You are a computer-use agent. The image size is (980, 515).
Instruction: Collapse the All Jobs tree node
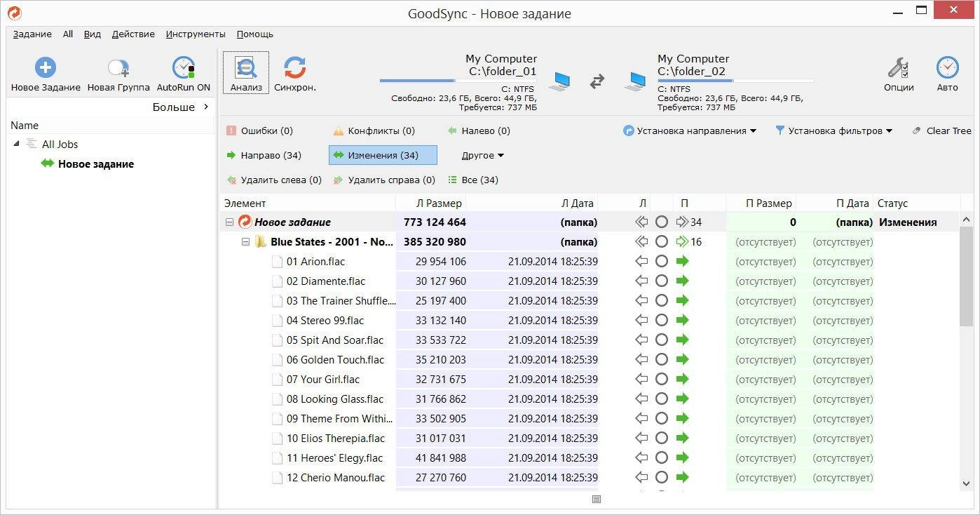(17, 144)
